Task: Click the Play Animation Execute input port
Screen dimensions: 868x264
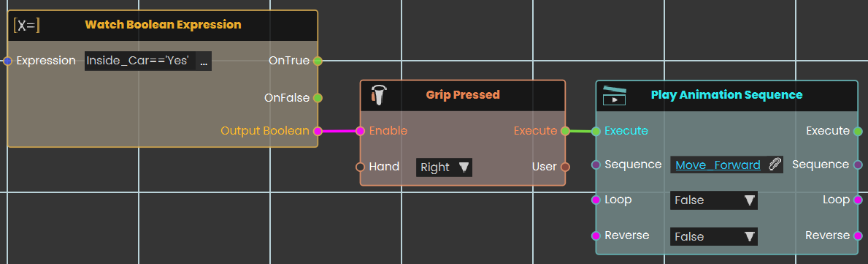Action: point(596,132)
